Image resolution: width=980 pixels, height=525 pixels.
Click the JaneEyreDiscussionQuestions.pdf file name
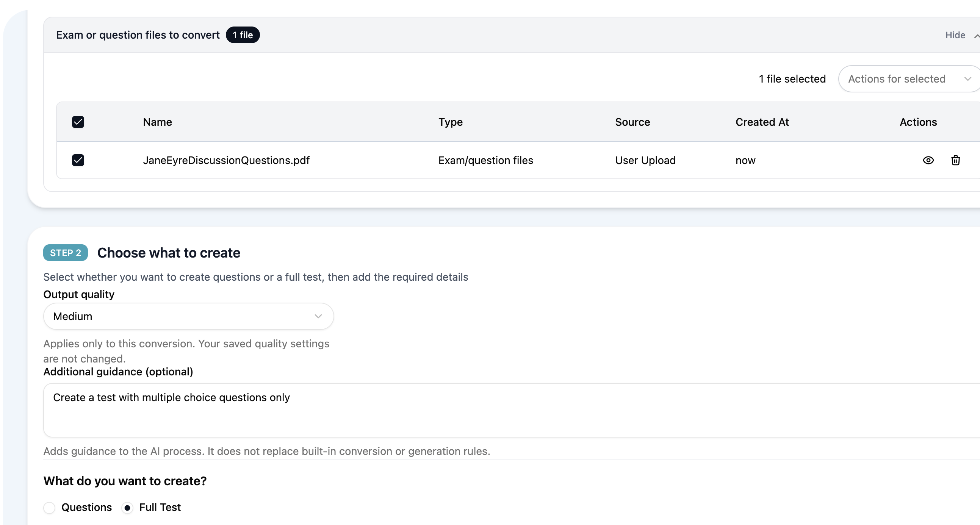click(x=226, y=161)
